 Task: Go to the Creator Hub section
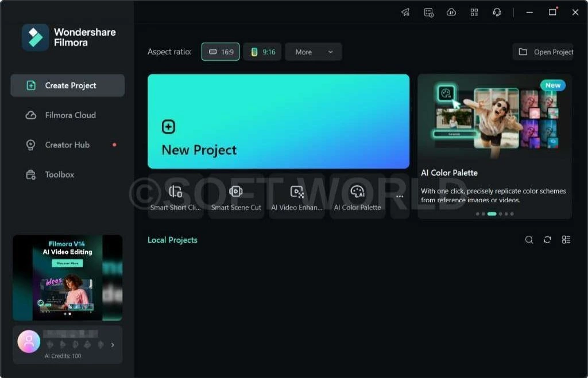tap(68, 145)
